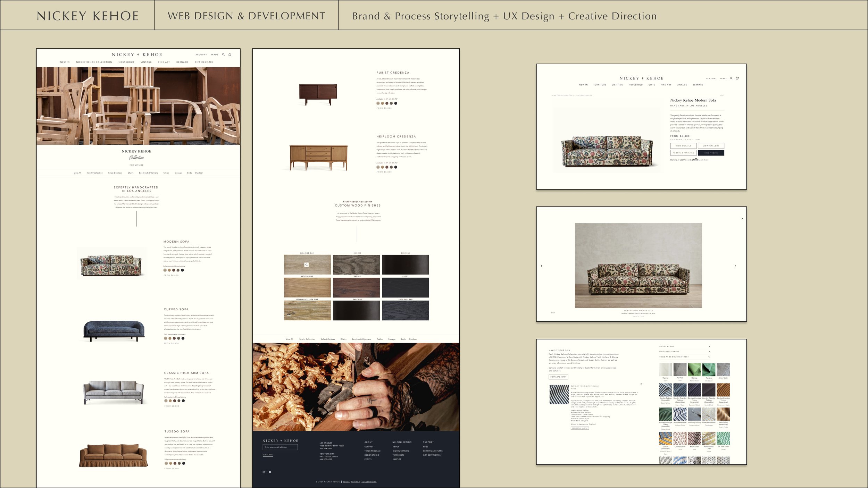
Task: Select Benches & Ottomans in collection filter bar
Action: (148, 173)
